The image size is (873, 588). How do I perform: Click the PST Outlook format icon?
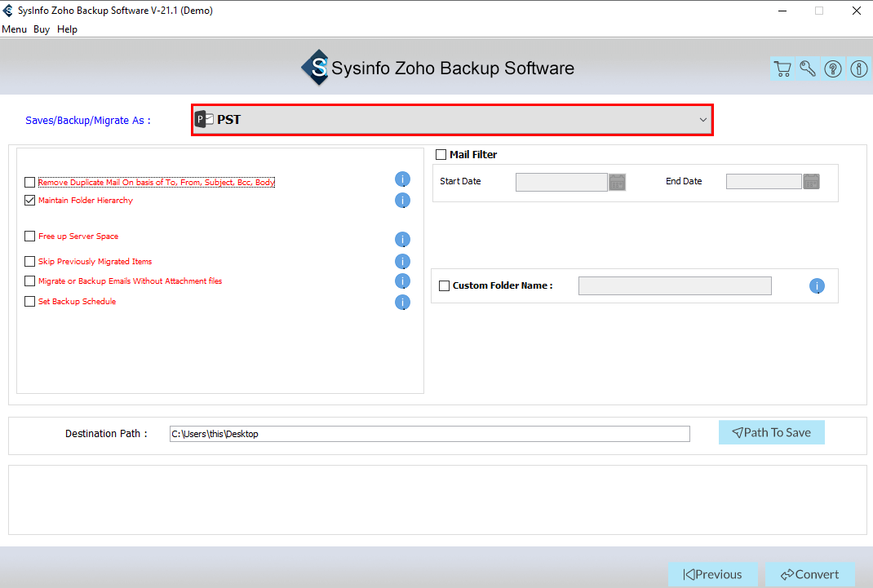[x=204, y=119]
